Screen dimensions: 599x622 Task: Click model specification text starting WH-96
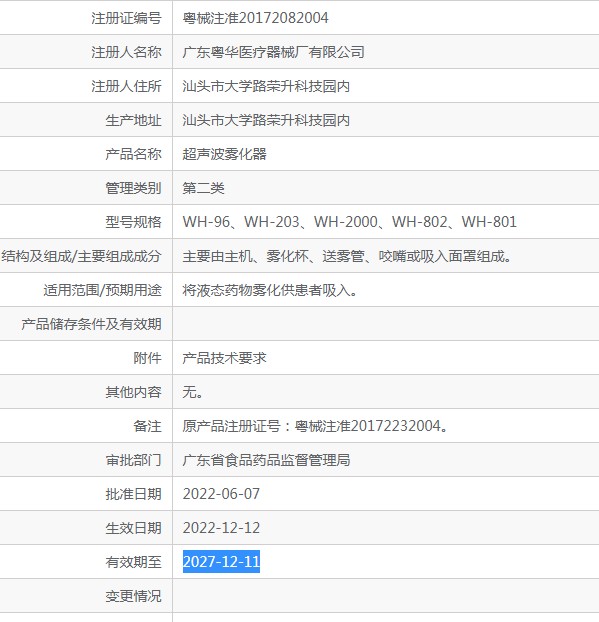pos(349,222)
